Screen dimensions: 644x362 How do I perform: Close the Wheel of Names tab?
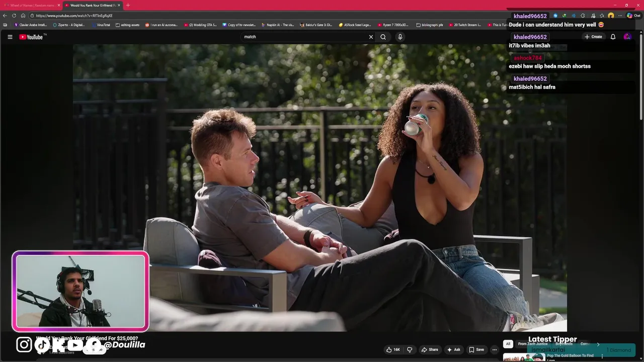59,5
